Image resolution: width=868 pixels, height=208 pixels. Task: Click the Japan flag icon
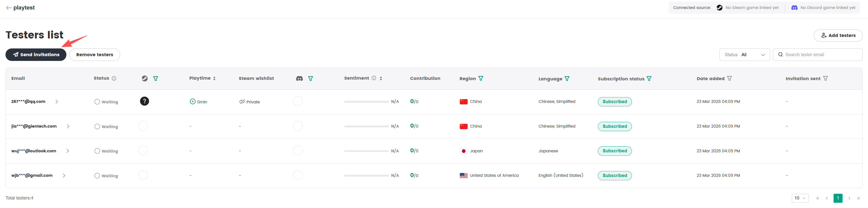(x=464, y=151)
